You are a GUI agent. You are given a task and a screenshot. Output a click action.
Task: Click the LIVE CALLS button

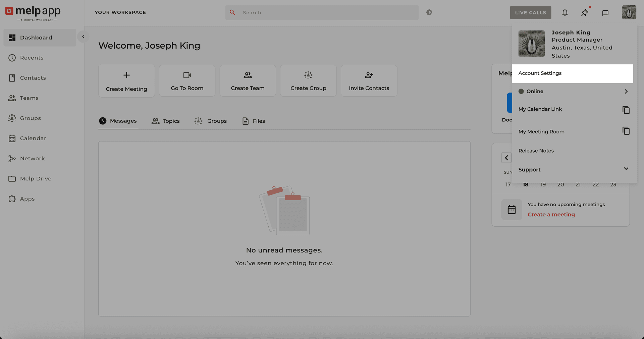point(530,13)
